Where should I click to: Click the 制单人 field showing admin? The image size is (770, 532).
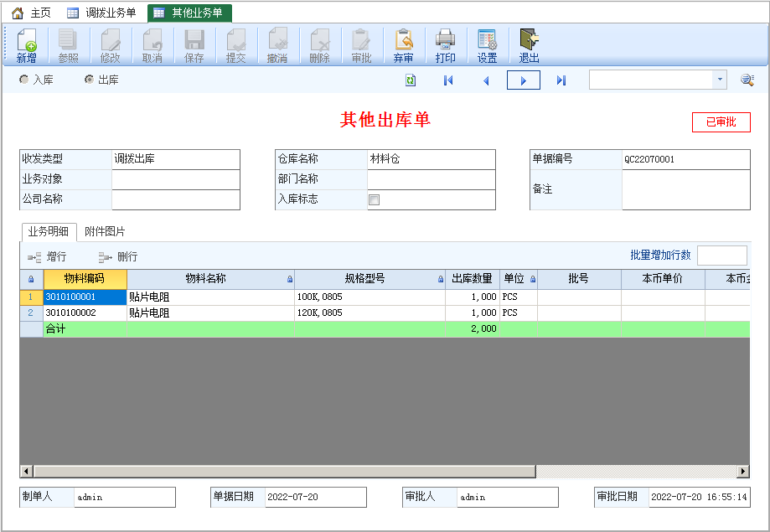coord(125,497)
